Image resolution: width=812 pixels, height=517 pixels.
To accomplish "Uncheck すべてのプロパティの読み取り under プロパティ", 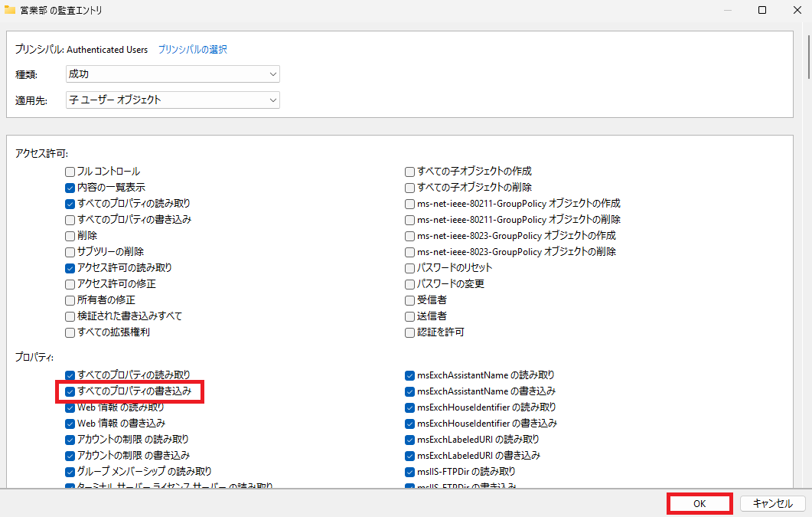I will 70,375.
